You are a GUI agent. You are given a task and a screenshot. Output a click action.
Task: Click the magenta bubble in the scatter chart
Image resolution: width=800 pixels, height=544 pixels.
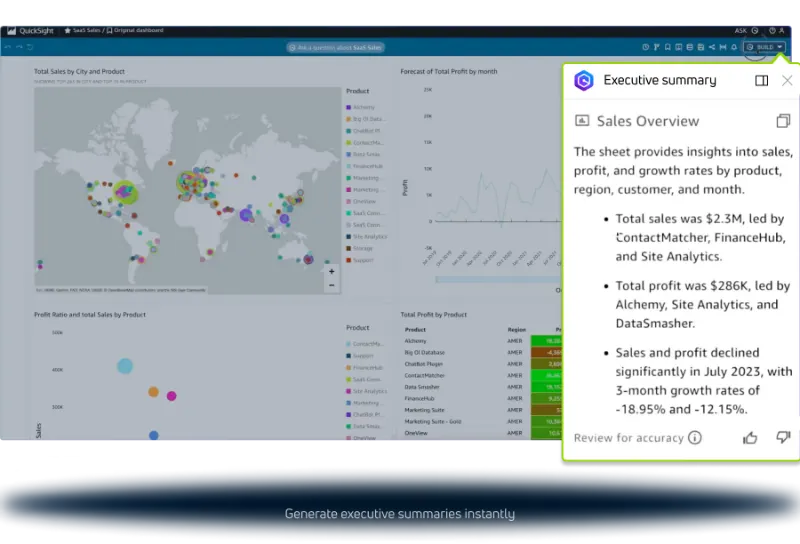(171, 396)
